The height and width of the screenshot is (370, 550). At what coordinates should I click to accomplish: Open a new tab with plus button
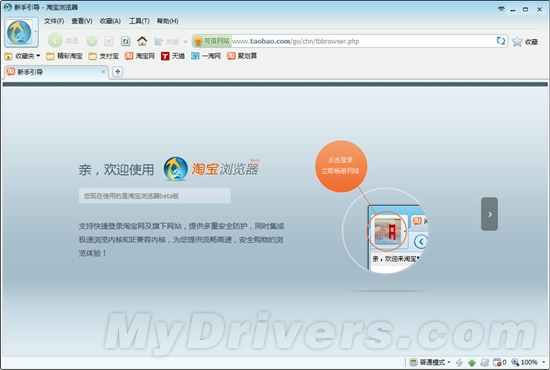(118, 72)
